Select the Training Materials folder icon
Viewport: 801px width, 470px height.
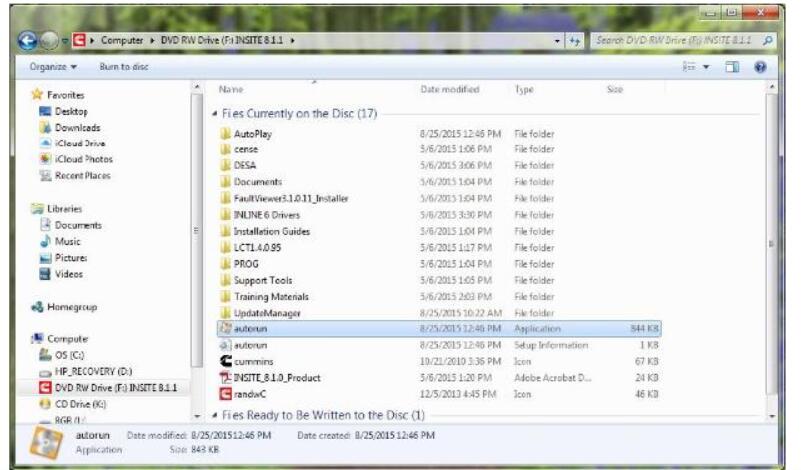coord(225,297)
